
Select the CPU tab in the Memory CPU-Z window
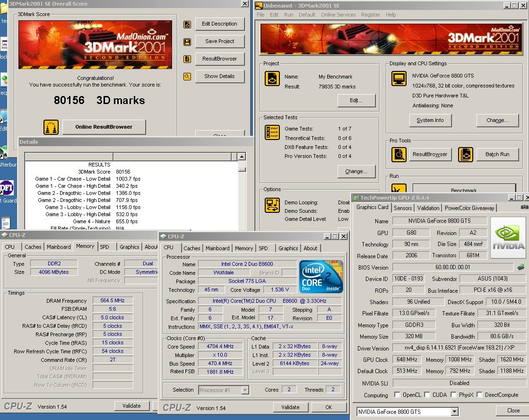tap(10, 247)
